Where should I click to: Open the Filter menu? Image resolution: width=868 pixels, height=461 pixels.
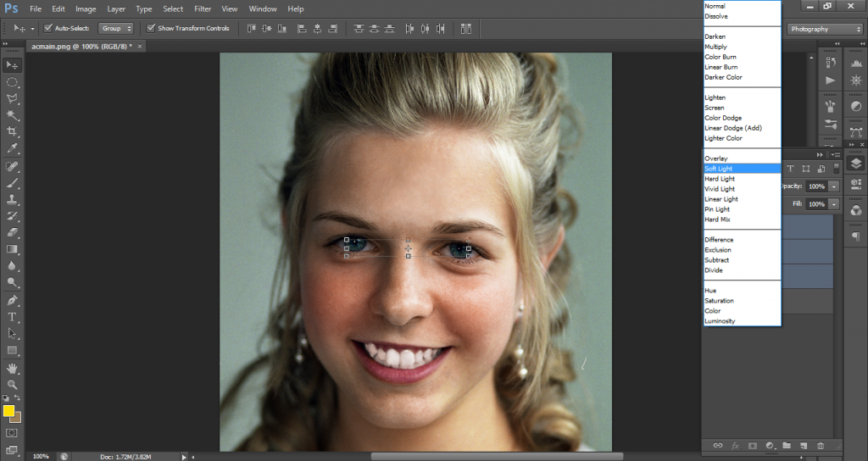tap(203, 8)
